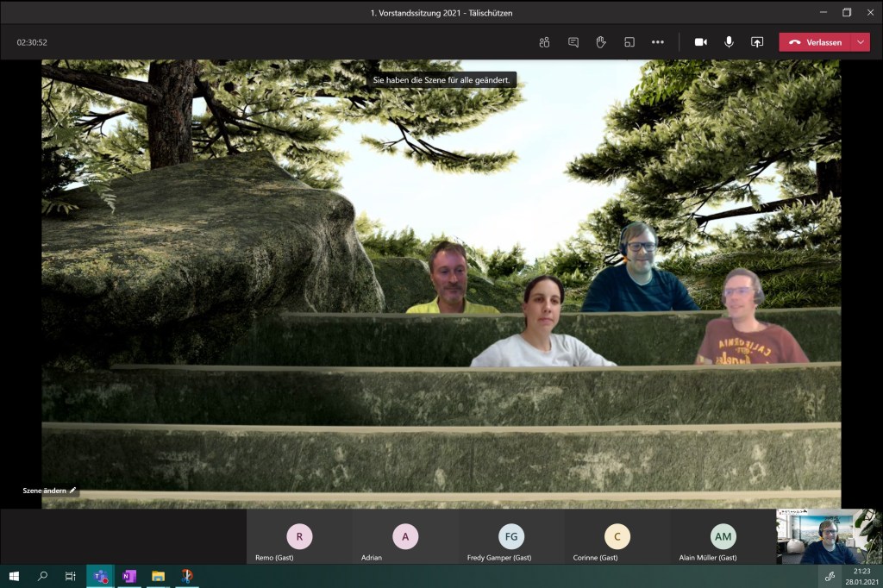Screen dimensions: 883x588
Task: Open the Windows Start menu
Action: [x=14, y=576]
